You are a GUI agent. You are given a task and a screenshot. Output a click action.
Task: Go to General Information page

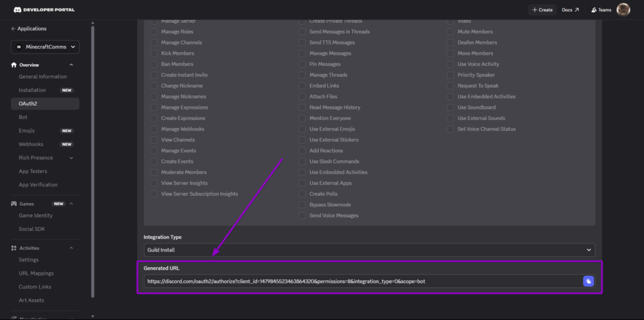(43, 77)
